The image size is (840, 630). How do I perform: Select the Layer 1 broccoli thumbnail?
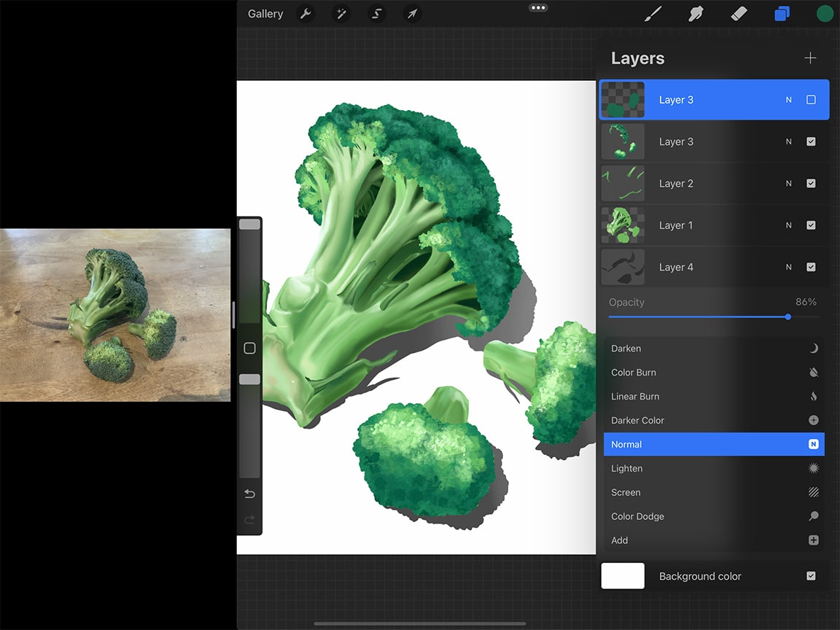click(x=623, y=225)
